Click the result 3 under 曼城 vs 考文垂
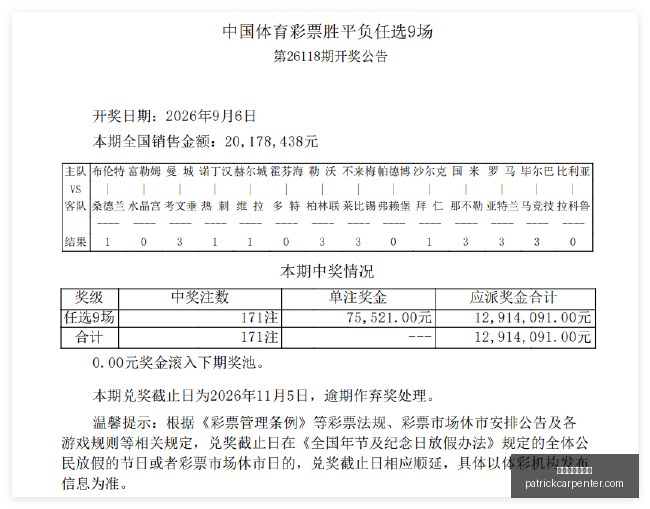Viewport: 650px width, 509px height. (179, 242)
